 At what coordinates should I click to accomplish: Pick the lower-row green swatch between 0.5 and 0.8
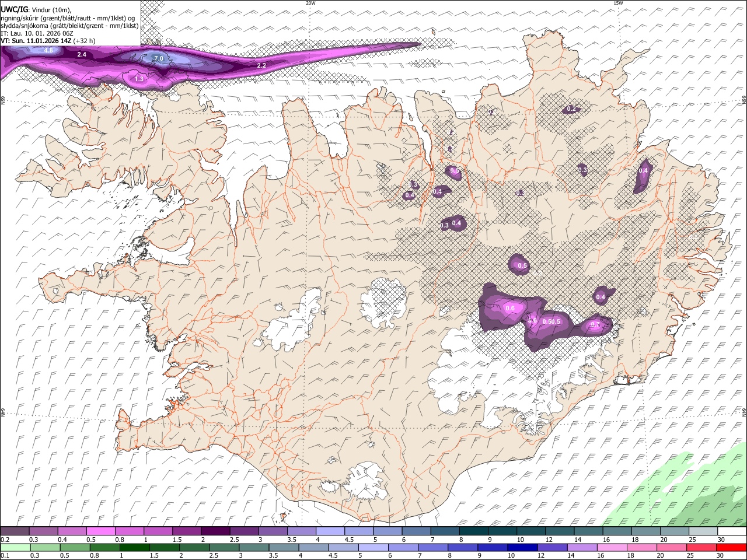[x=75, y=547]
